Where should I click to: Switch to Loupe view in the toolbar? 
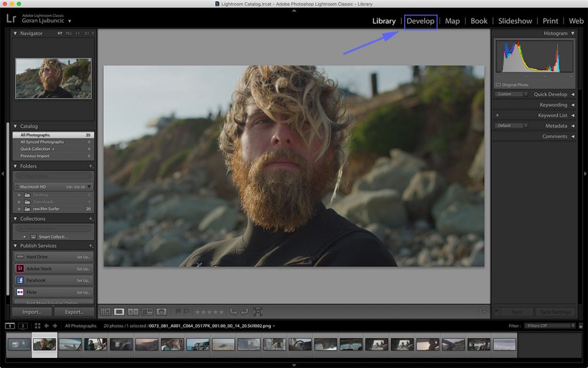point(119,311)
